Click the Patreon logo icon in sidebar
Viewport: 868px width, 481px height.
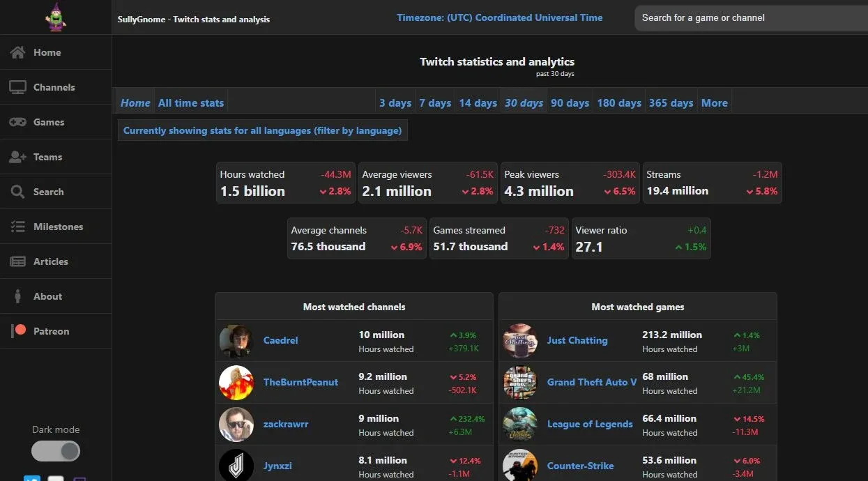(19, 330)
